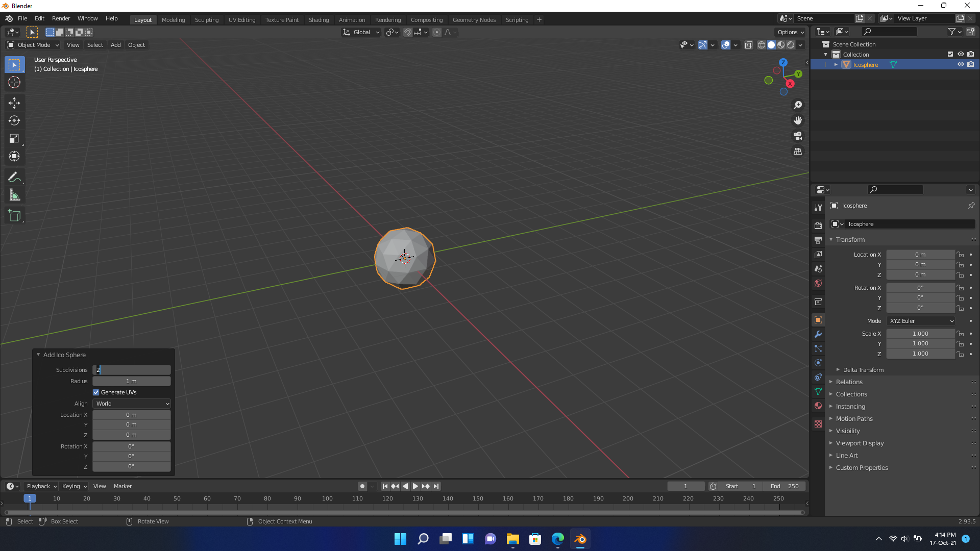
Task: Switch to Sculpting workspace tab
Action: (x=207, y=20)
